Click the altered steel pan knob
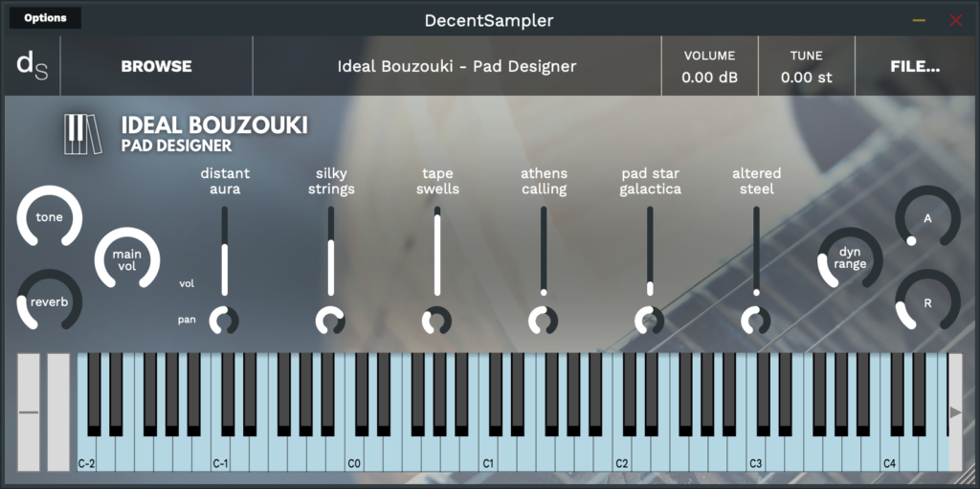 (756, 321)
